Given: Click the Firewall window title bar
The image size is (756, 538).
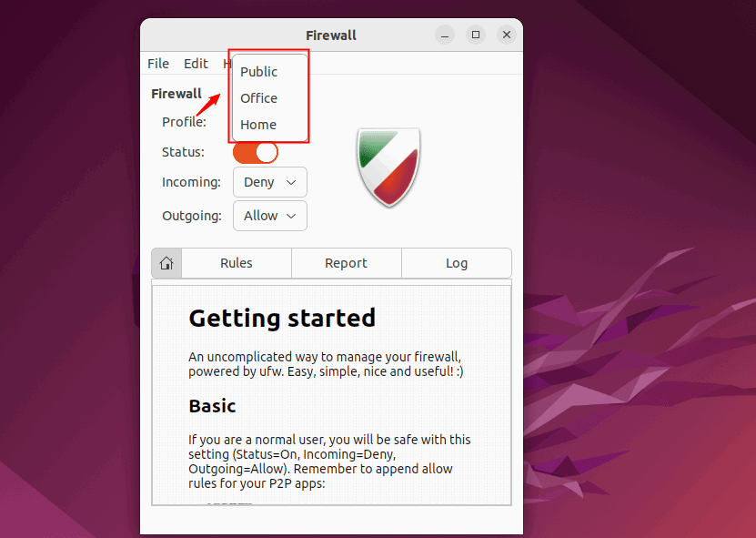Looking at the screenshot, I should point(331,36).
